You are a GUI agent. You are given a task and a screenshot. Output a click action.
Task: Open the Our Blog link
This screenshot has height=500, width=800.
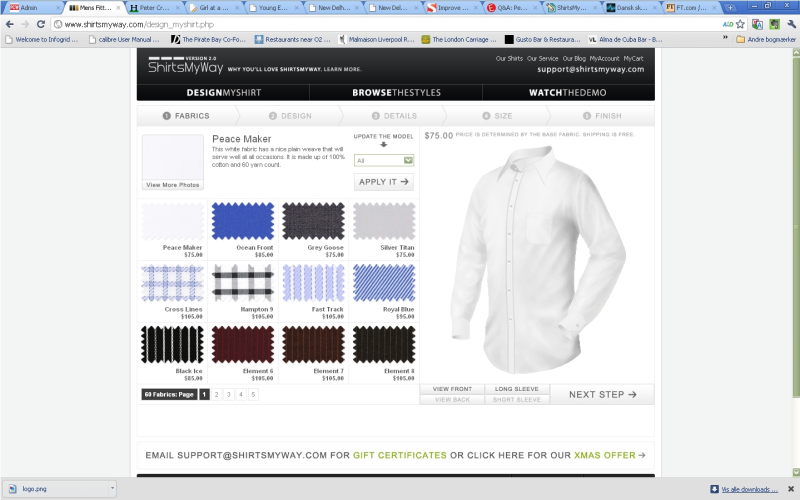(x=574, y=59)
